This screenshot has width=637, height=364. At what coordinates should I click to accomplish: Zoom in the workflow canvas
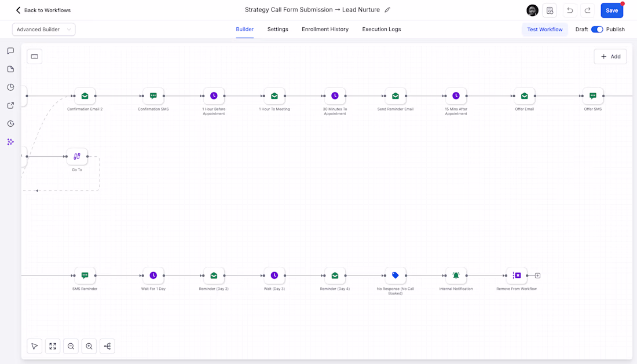[x=89, y=346]
